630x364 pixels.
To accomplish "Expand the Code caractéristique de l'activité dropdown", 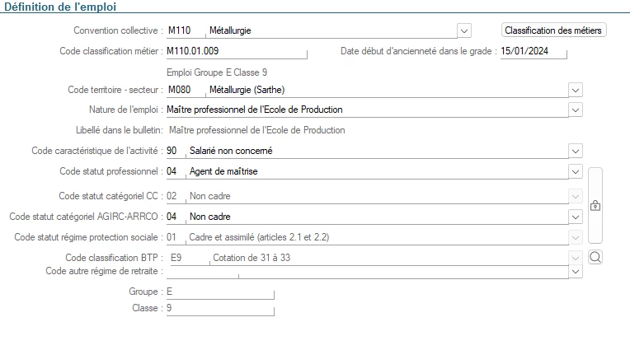I will 576,151.
